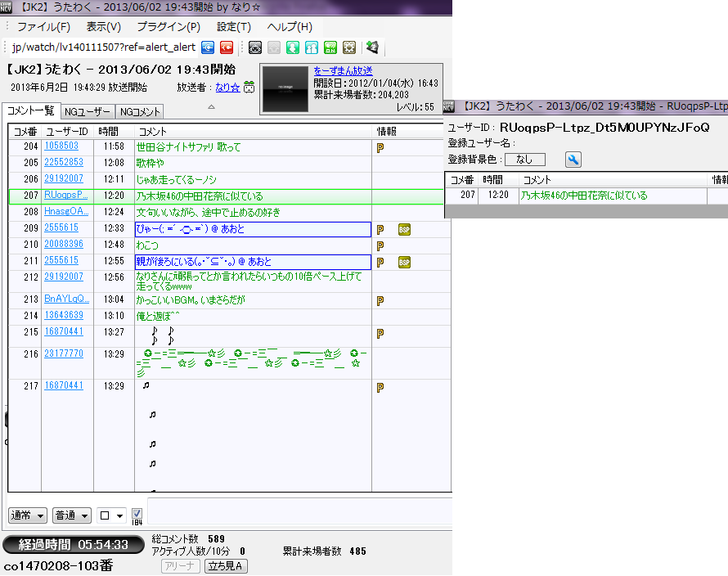Click the P icon on comment 204
728x576 pixels.
(380, 148)
